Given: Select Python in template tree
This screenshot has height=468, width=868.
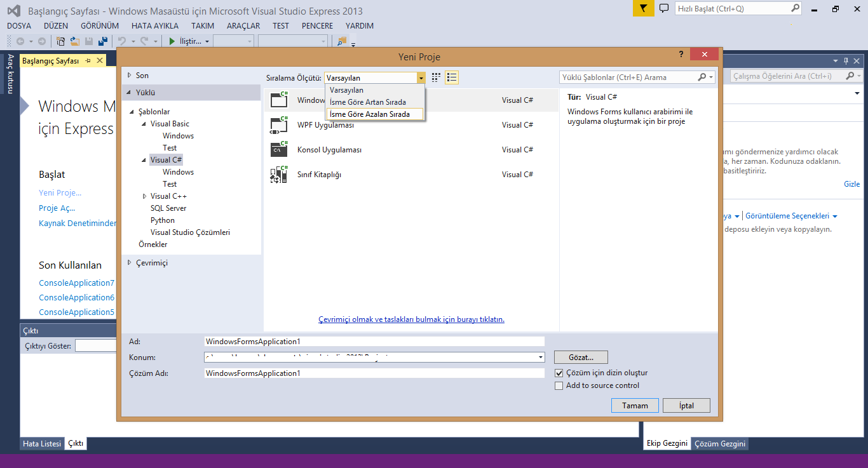Looking at the screenshot, I should [x=163, y=220].
